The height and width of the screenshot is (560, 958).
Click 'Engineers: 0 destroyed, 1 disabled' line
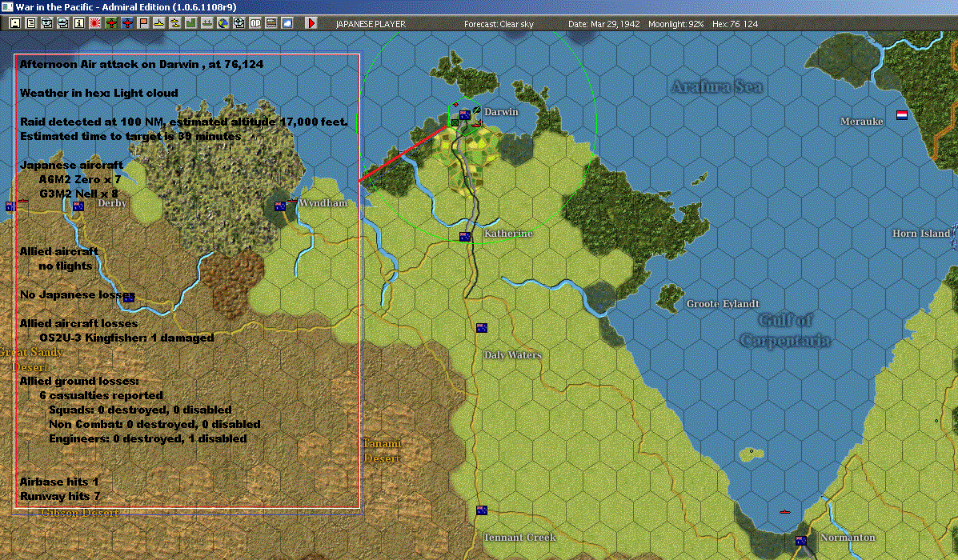tap(148, 438)
